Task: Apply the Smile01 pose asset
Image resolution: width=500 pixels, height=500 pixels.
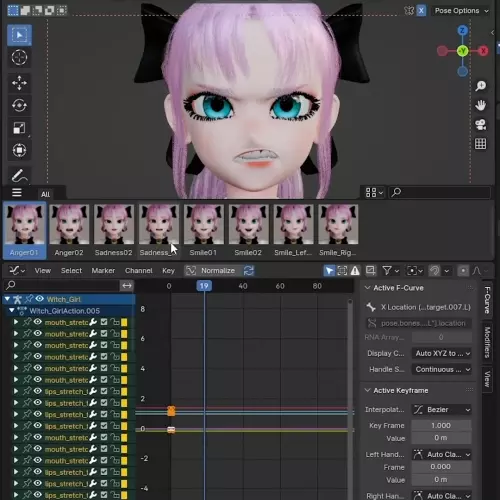Action: (x=203, y=230)
